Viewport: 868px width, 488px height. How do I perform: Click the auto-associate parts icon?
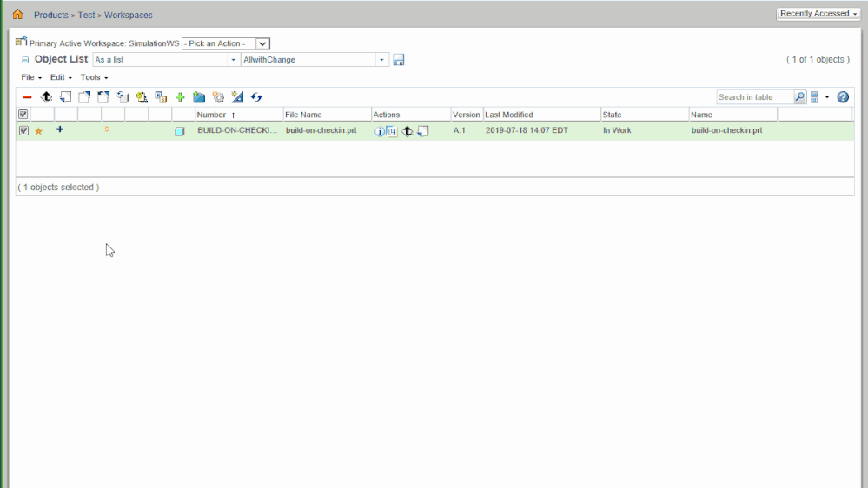(142, 97)
